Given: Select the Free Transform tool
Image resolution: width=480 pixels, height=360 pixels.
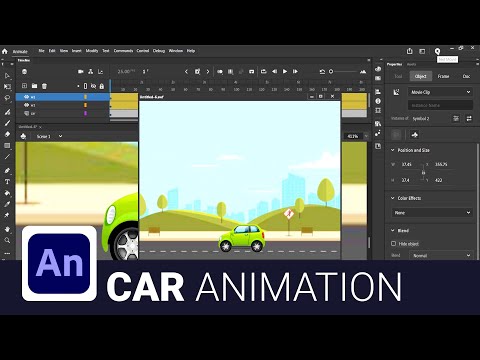Looking at the screenshot, I should [7, 87].
